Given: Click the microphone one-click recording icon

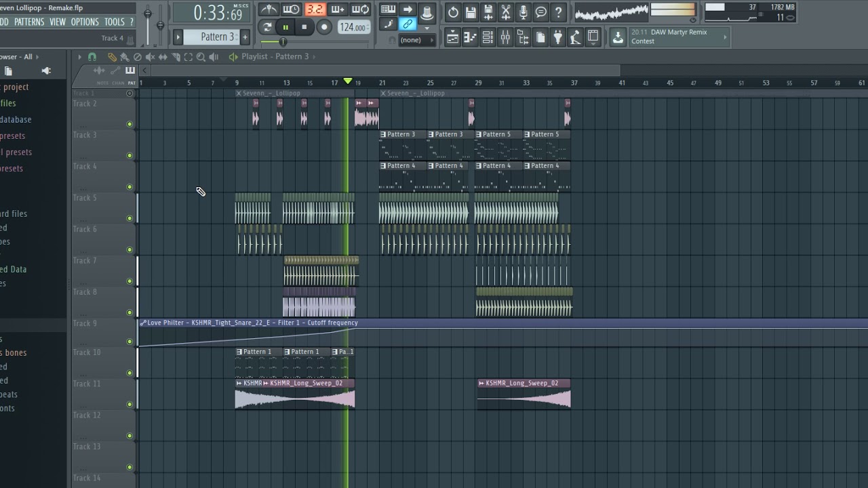Looking at the screenshot, I should (x=524, y=12).
